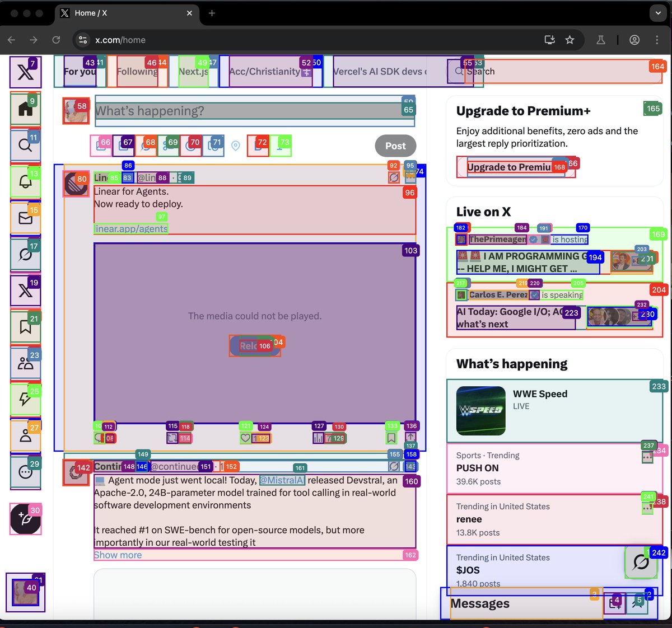Open the renee trending topic
Viewport: 672px width, 628px height.
point(554,519)
